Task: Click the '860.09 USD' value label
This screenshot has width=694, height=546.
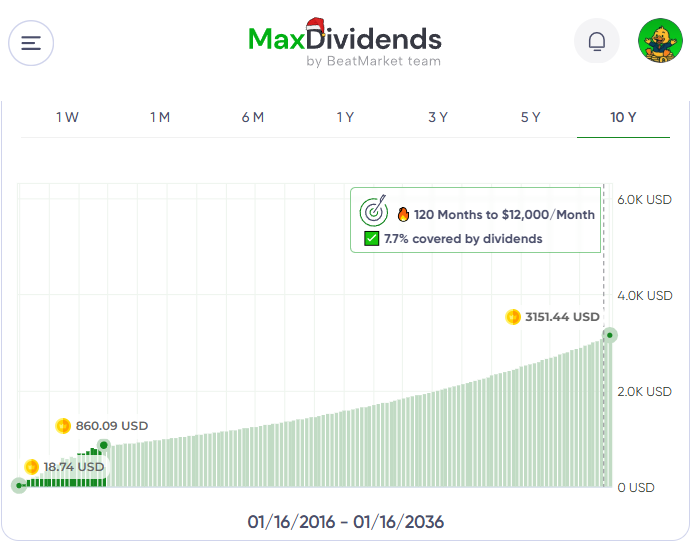Action: click(112, 426)
